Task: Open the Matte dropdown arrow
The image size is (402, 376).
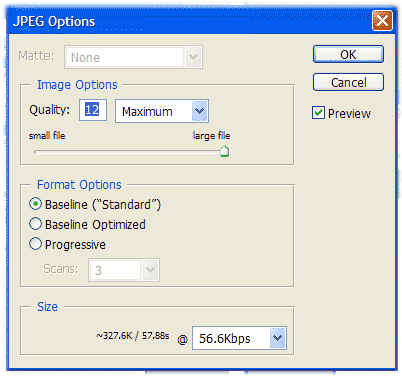Action: click(x=193, y=57)
